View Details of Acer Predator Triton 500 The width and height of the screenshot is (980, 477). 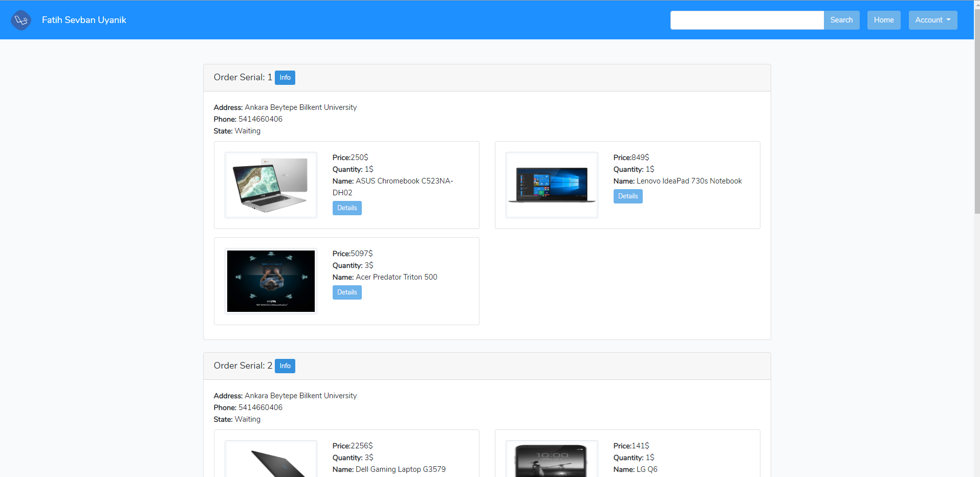(x=347, y=292)
